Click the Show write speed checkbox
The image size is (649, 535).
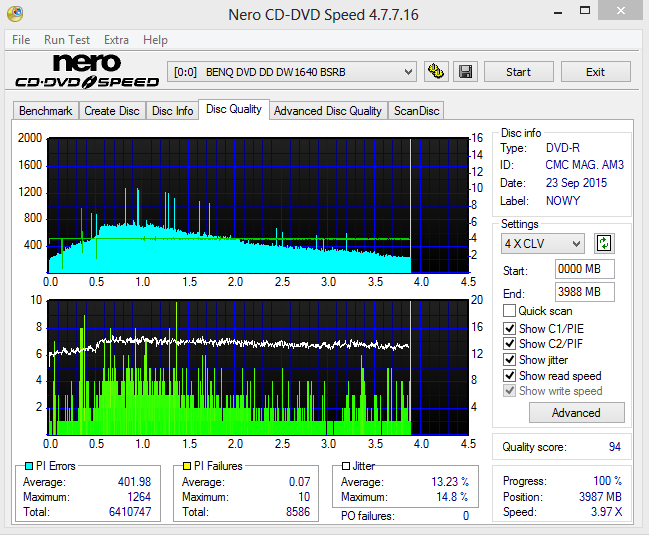click(x=509, y=391)
